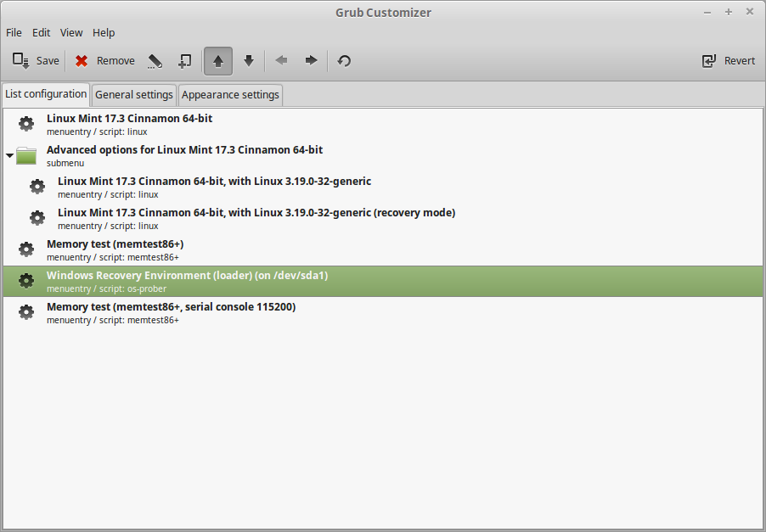Image resolution: width=766 pixels, height=532 pixels.
Task: Click the pencil edit entry icon
Action: pos(155,61)
